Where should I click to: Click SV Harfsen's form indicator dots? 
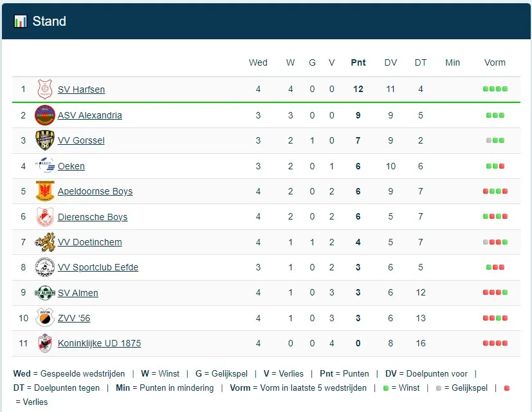tap(495, 89)
